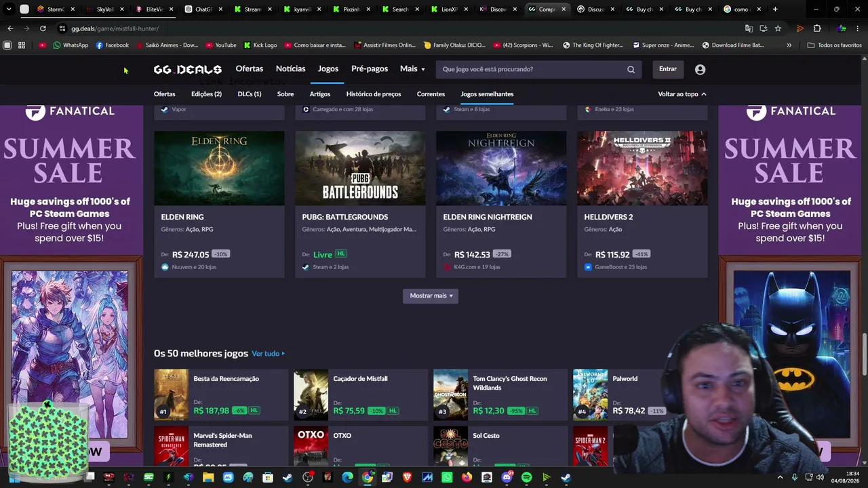Open the translate page icon in the address bar
868x488 pixels.
(749, 28)
